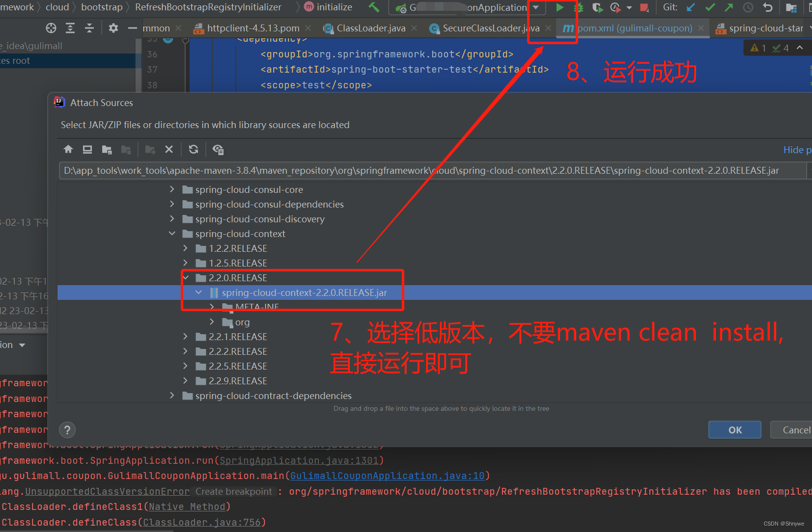Toggle show hidden files and directories icon
The width and height of the screenshot is (812, 532).
218,149
